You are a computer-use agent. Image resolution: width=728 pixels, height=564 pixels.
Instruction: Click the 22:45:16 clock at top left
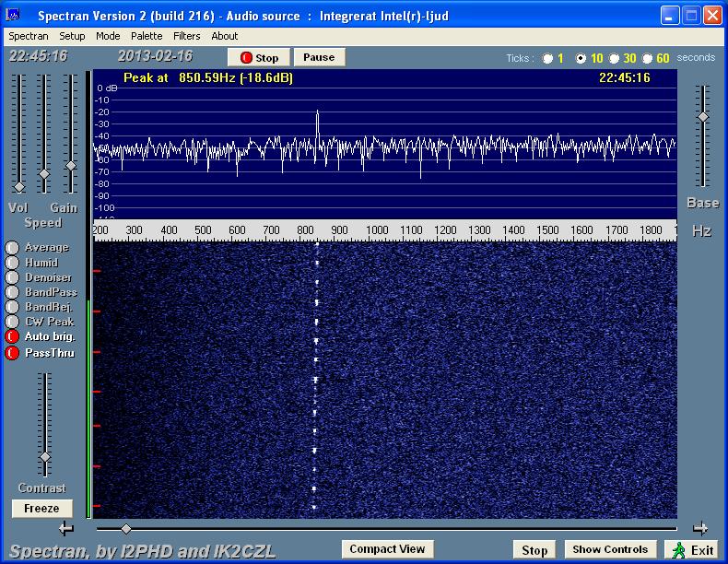(39, 56)
